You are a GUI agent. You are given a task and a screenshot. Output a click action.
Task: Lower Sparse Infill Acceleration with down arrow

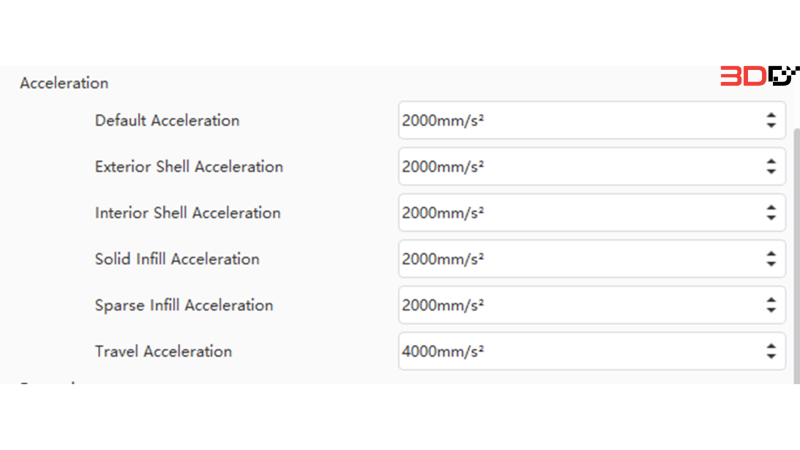(x=771, y=310)
